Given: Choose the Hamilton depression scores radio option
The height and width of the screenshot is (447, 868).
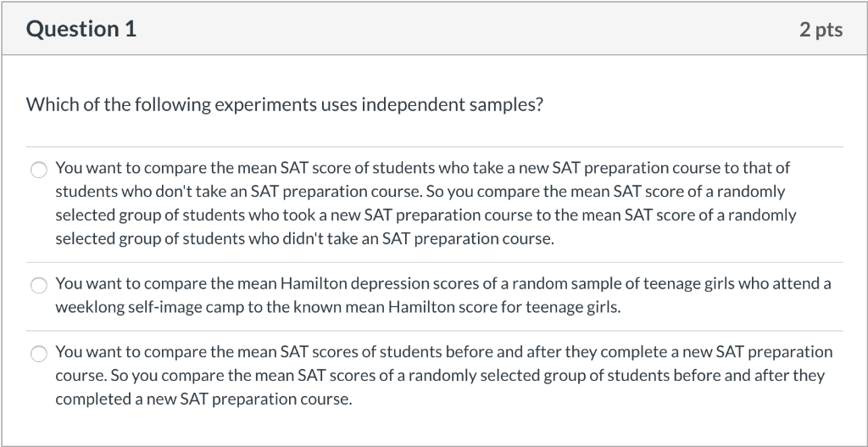Looking at the screenshot, I should pyautogui.click(x=39, y=286).
